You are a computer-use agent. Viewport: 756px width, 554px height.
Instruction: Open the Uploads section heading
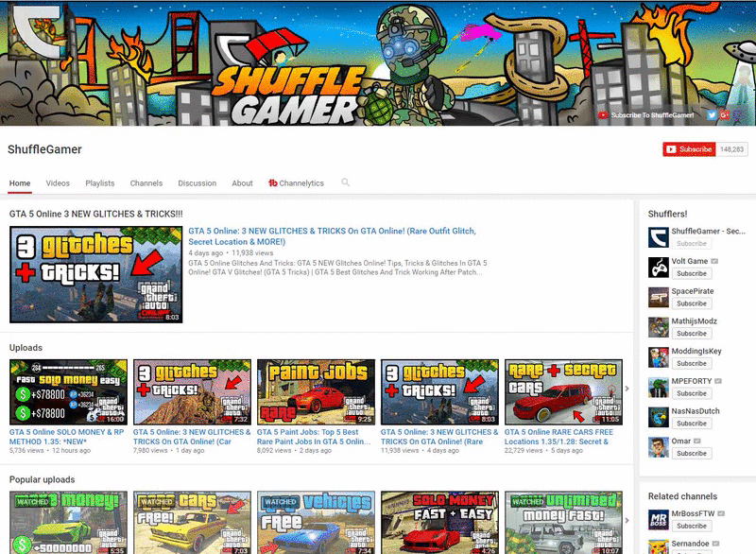tap(26, 348)
